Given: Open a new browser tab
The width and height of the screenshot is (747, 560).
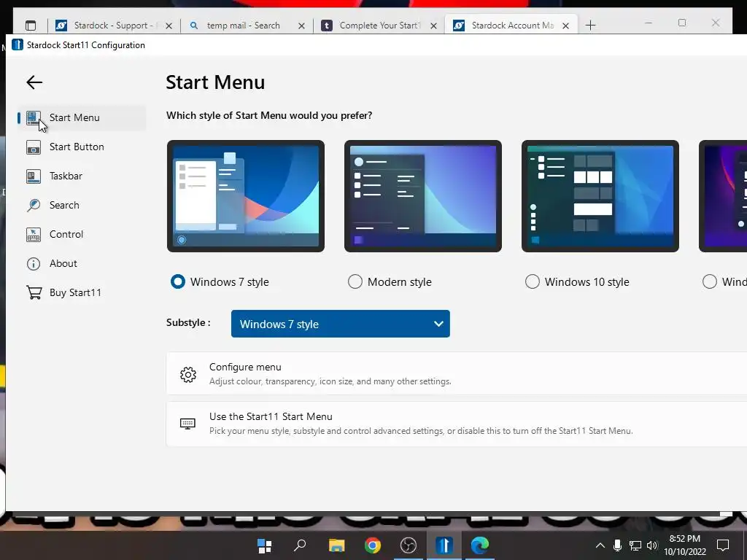Looking at the screenshot, I should (x=590, y=26).
